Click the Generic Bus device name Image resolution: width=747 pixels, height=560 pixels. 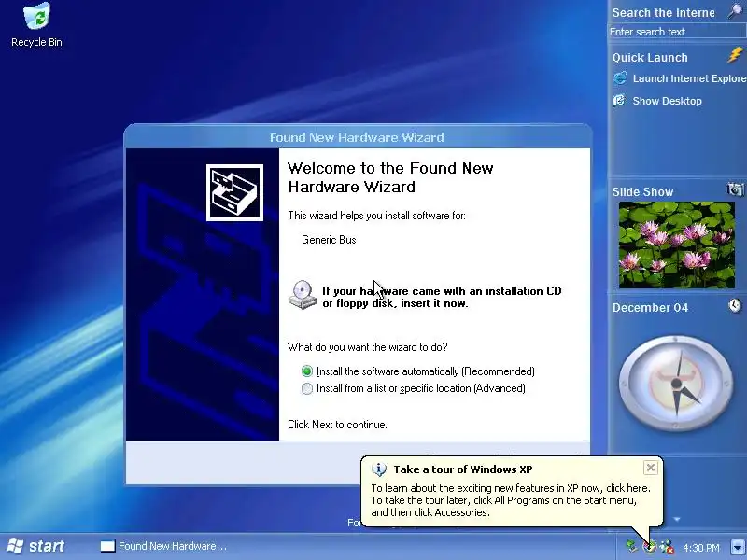click(329, 240)
